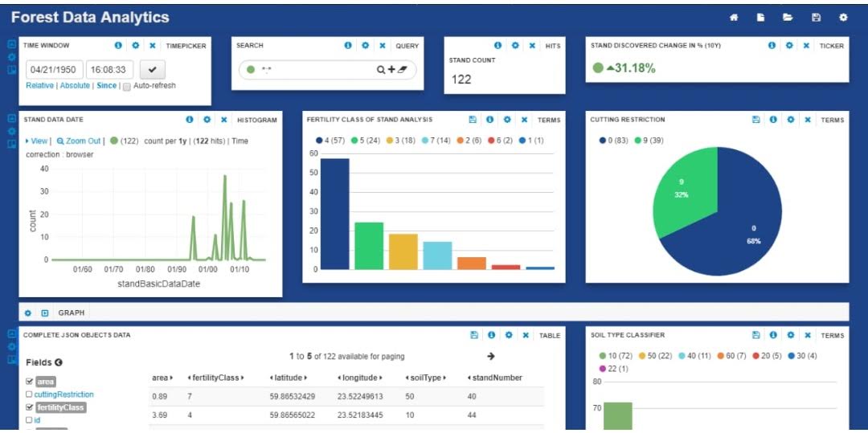Switch the timepicker to Relative mode
This screenshot has height=433, width=868.
coord(40,86)
